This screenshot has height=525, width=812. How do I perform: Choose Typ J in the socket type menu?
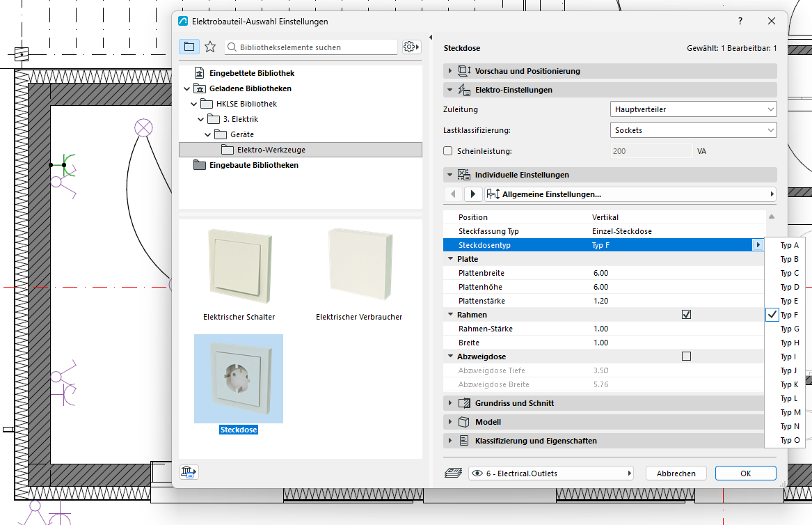[783, 370]
